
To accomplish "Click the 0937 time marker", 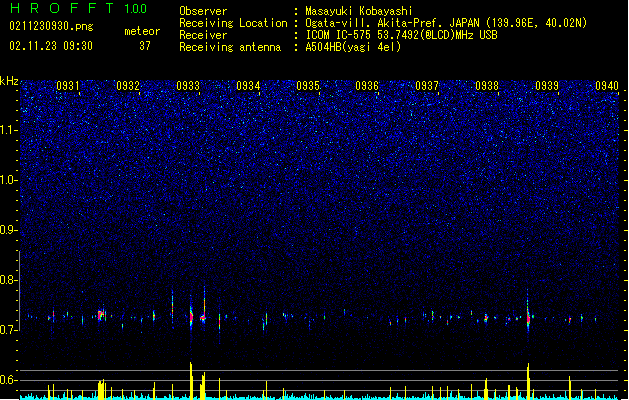I will pyautogui.click(x=427, y=86).
